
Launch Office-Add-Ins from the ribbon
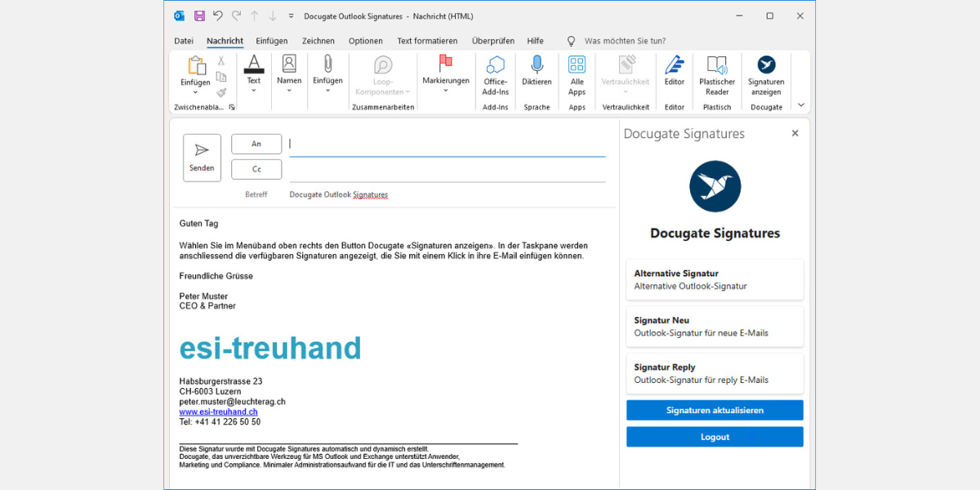(x=495, y=73)
